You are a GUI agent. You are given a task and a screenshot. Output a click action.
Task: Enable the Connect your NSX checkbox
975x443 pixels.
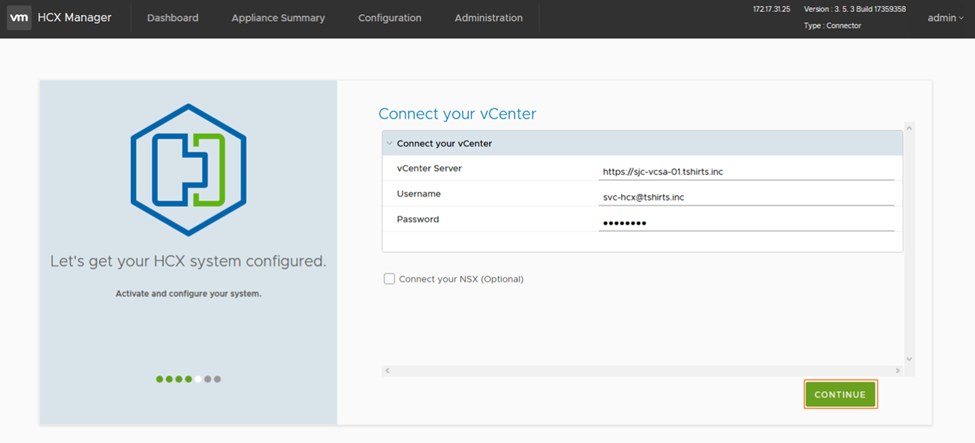tap(389, 279)
